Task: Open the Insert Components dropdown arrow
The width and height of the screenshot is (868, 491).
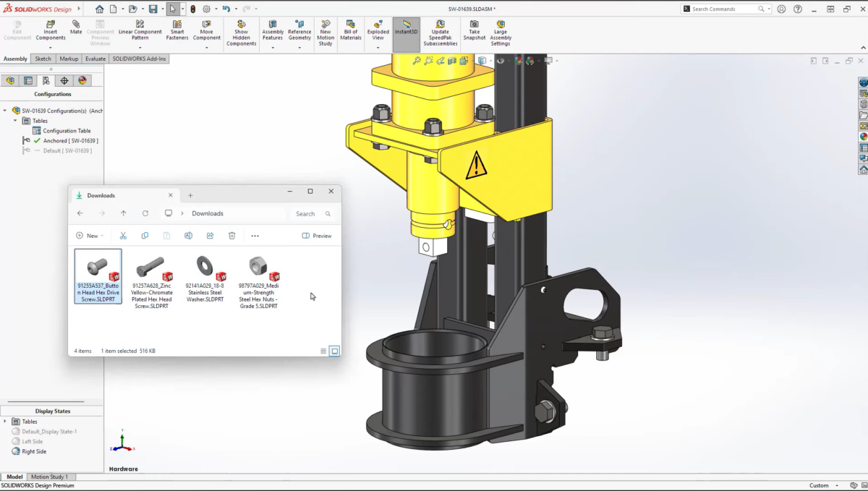Action: [51, 48]
